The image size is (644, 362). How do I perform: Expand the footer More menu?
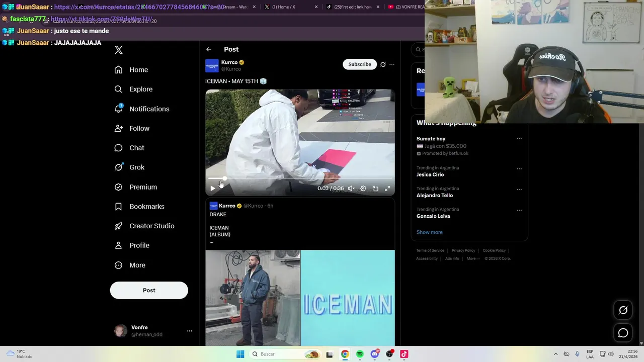(x=473, y=258)
